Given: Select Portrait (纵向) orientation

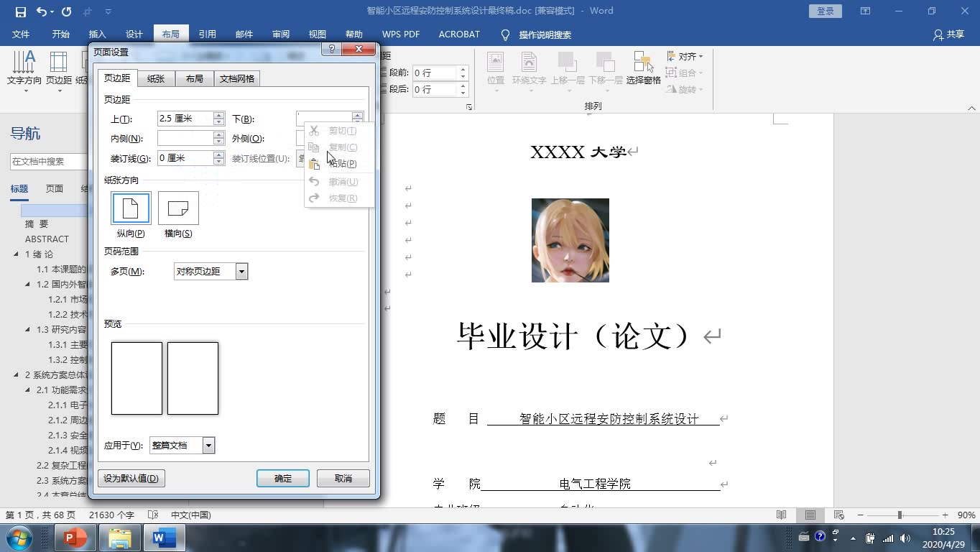Looking at the screenshot, I should [131, 214].
